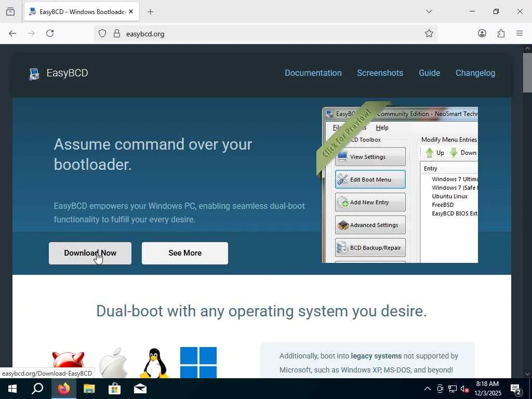The height and width of the screenshot is (399, 532).
Task: Open File Explorer from taskbar
Action: [x=89, y=389]
